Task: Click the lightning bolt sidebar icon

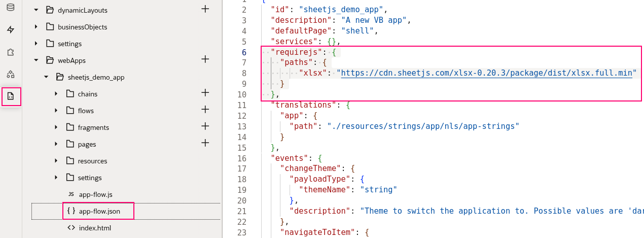Action: click(11, 30)
